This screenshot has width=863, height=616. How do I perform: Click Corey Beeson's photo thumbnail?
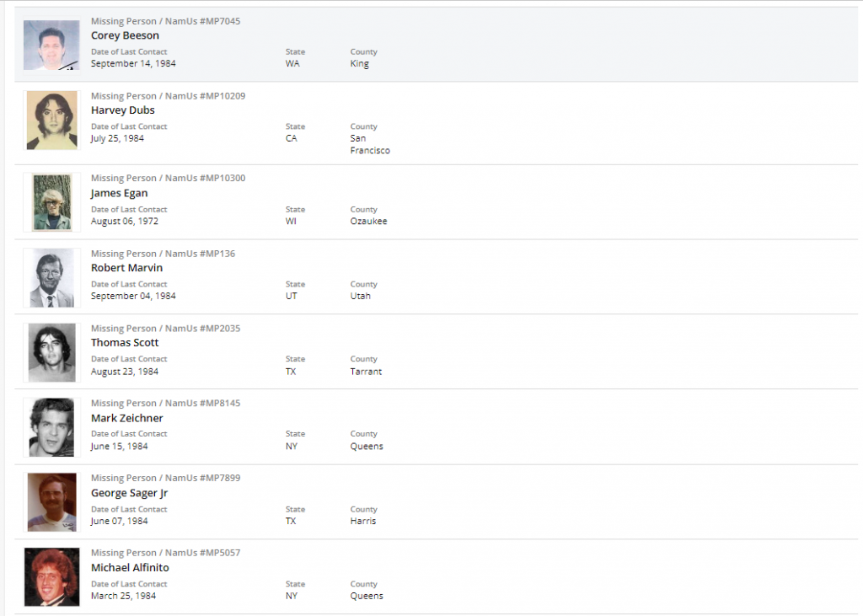click(51, 45)
